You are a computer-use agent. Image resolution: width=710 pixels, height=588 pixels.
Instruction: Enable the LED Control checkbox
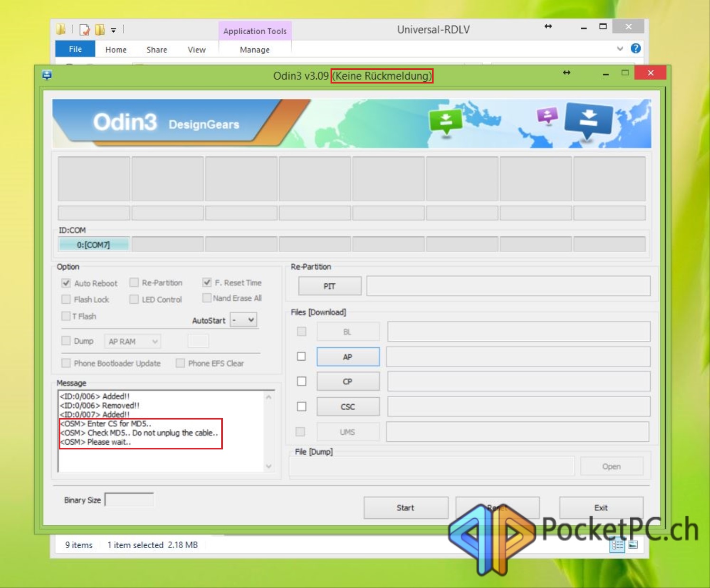coord(134,299)
